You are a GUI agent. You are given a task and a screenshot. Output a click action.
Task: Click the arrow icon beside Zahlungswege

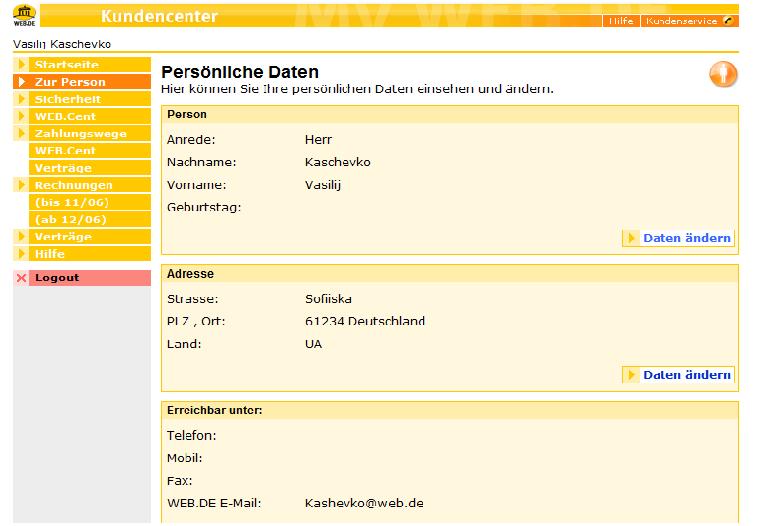21,133
